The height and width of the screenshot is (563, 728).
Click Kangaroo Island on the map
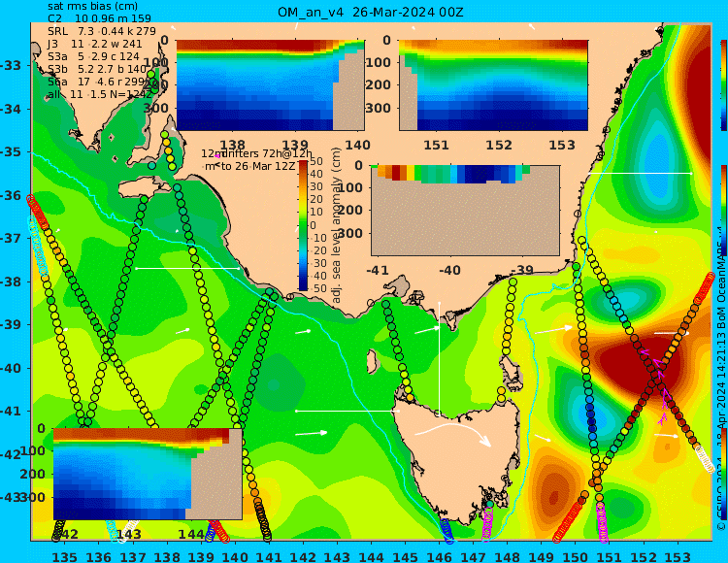click(x=144, y=188)
